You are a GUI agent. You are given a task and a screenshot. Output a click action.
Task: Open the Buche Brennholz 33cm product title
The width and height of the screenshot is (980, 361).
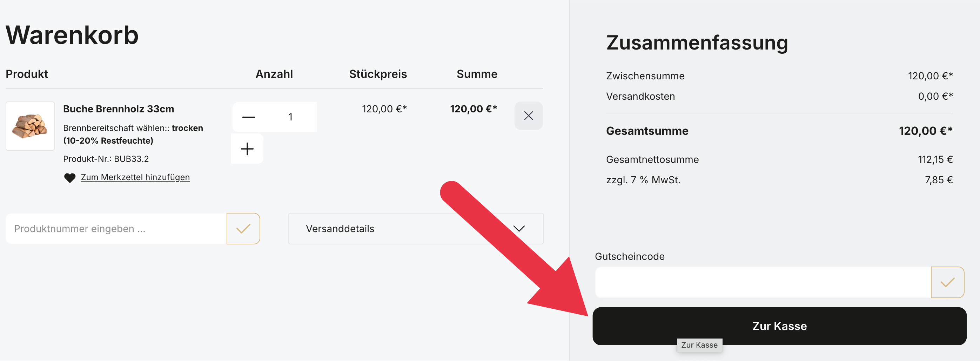click(118, 109)
